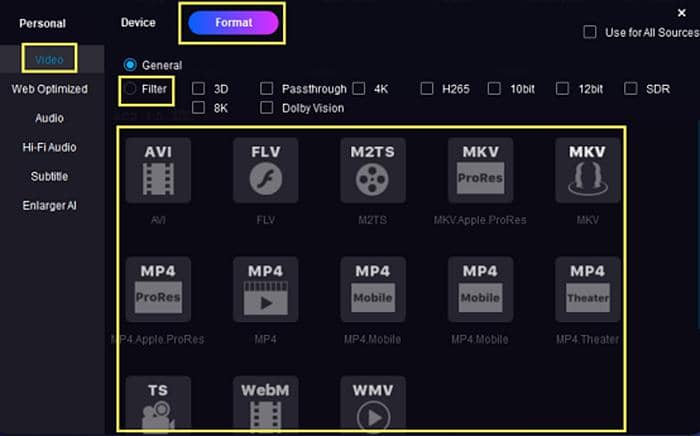Select the Filter radio button
Screen dimensions: 700x436
pos(130,89)
